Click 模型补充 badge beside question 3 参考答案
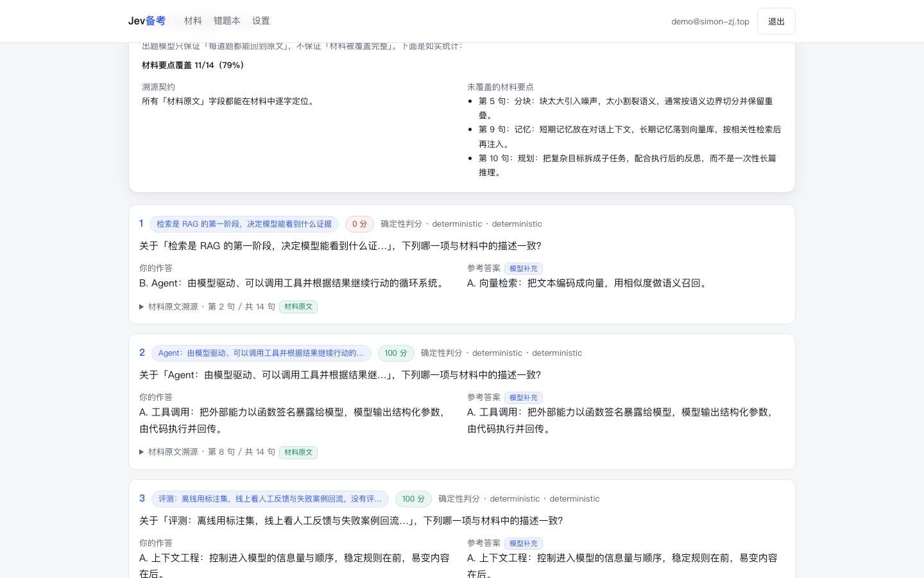Image resolution: width=924 pixels, height=578 pixels. [524, 544]
